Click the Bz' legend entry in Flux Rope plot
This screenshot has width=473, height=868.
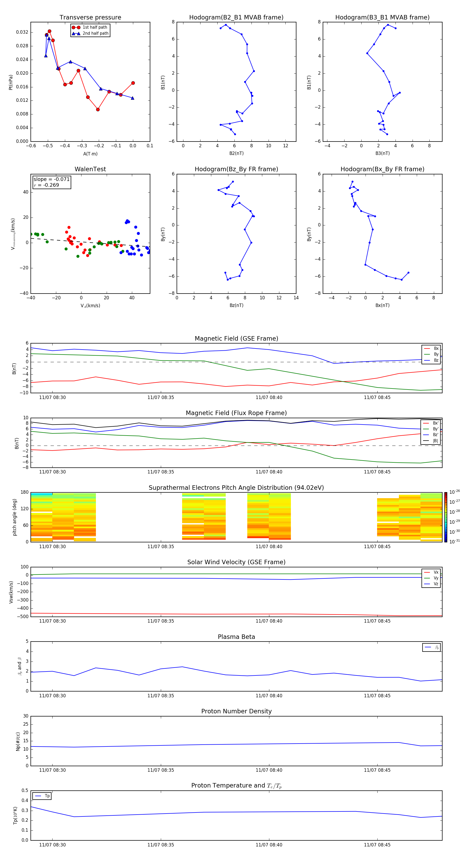tap(431, 435)
